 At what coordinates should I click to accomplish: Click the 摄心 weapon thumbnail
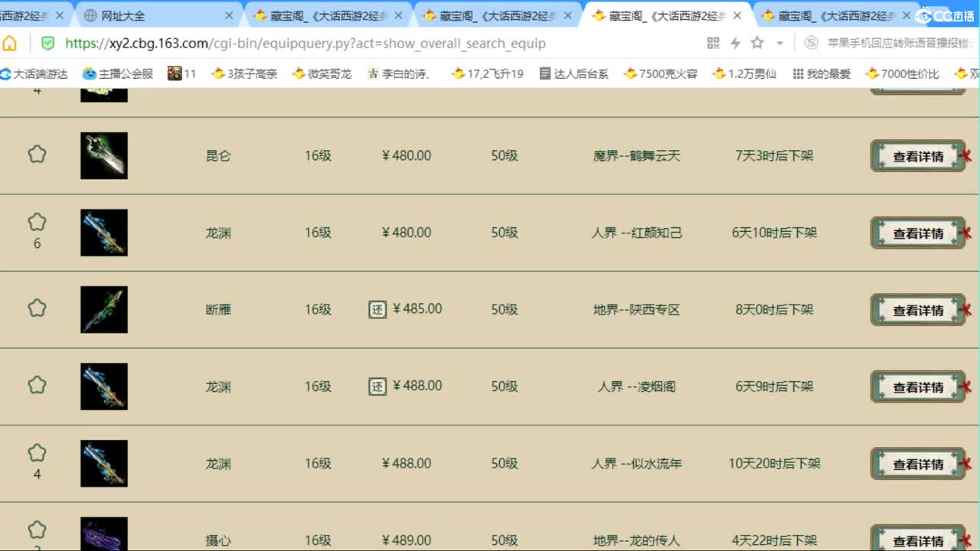click(104, 534)
